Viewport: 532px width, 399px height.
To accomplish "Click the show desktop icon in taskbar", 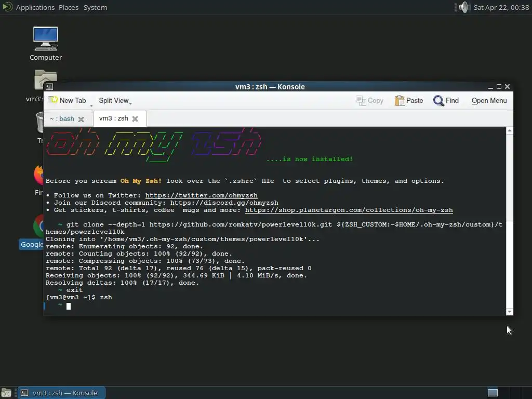I will pyautogui.click(x=6, y=393).
